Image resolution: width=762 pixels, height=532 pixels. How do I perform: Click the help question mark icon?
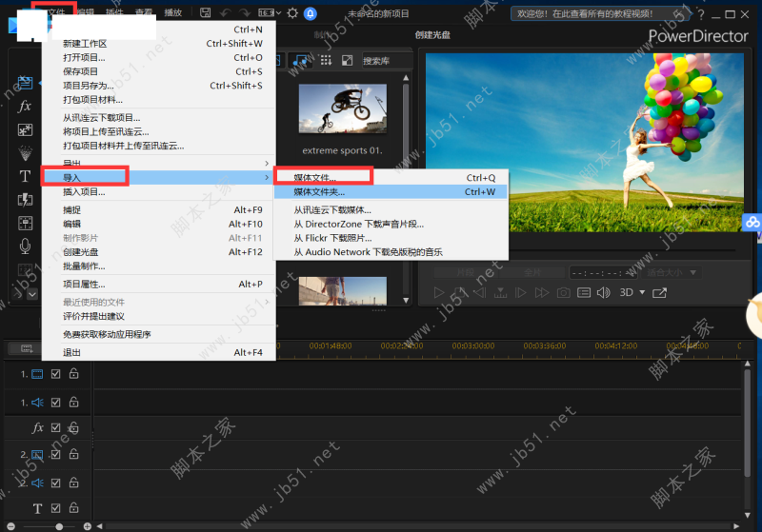701,14
